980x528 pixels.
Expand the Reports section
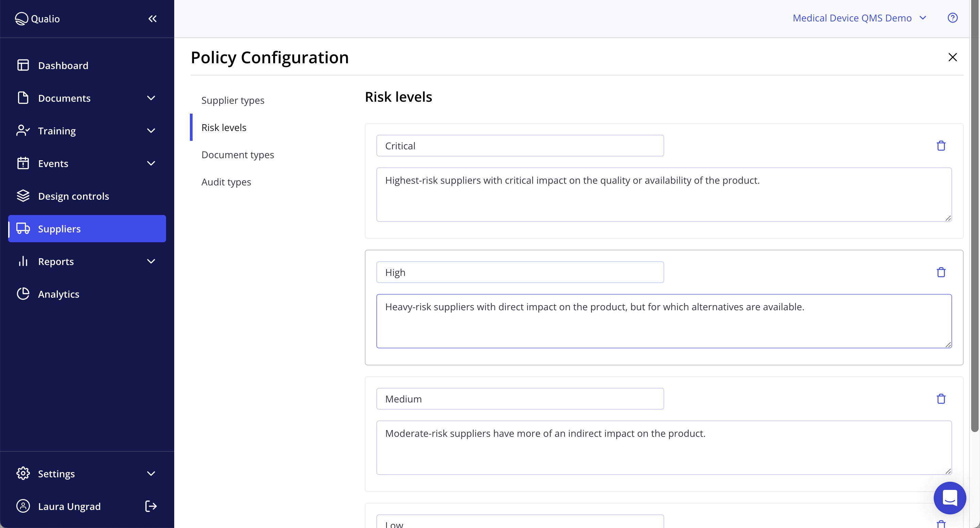click(x=151, y=261)
